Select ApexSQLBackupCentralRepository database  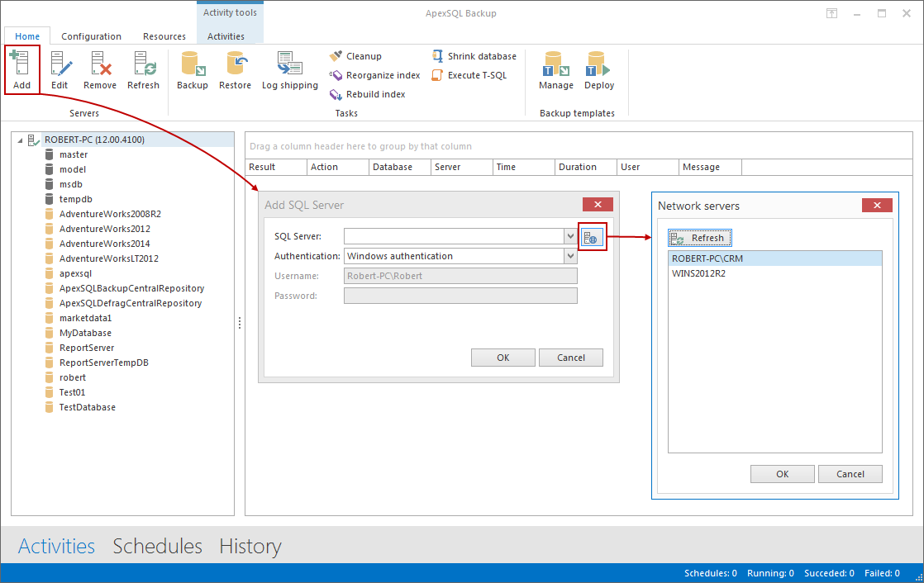(132, 288)
